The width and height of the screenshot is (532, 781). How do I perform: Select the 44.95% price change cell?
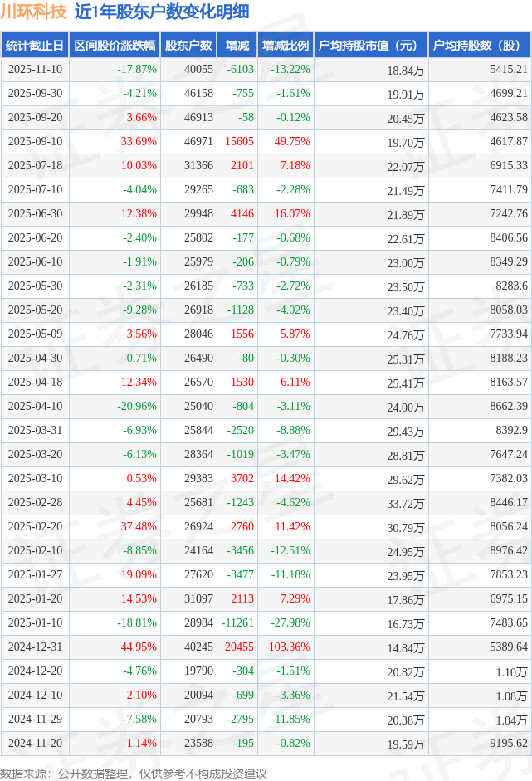point(139,647)
